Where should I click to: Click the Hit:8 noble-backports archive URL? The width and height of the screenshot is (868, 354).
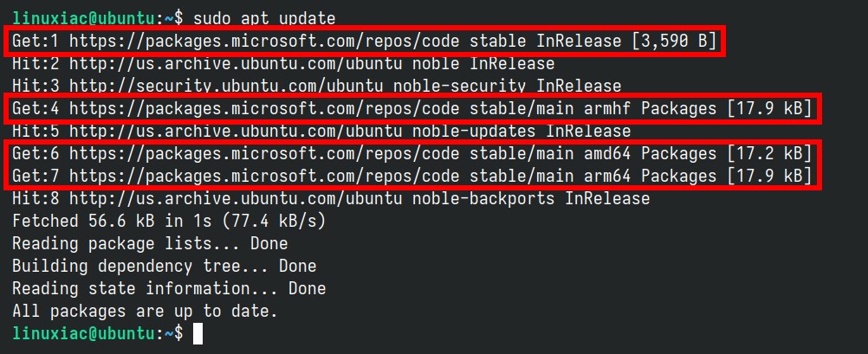pos(236,198)
